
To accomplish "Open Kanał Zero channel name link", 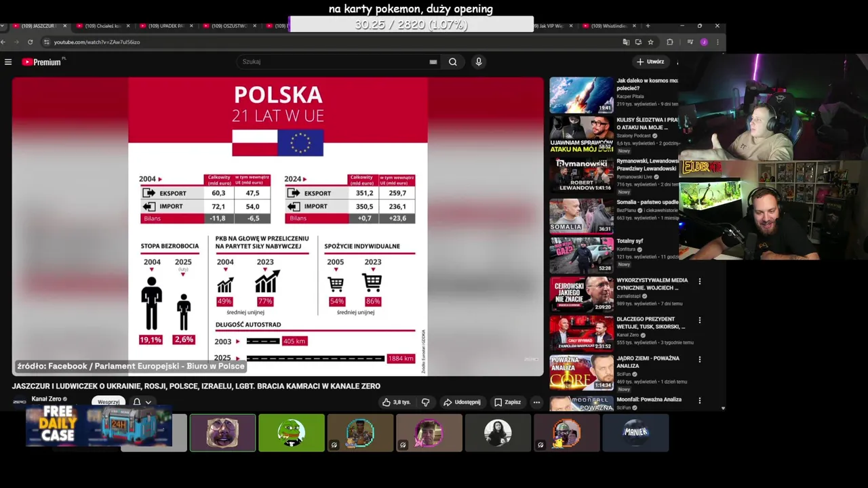I will point(46,399).
